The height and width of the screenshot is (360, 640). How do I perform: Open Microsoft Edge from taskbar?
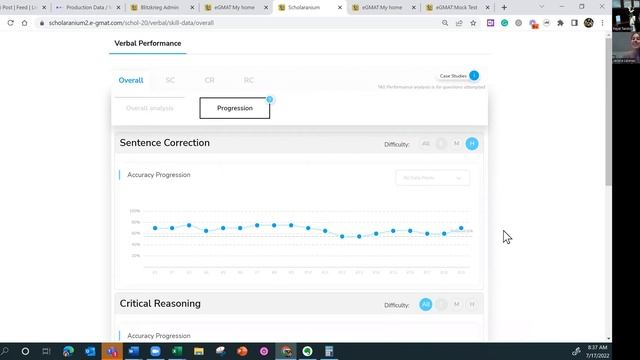click(69, 351)
